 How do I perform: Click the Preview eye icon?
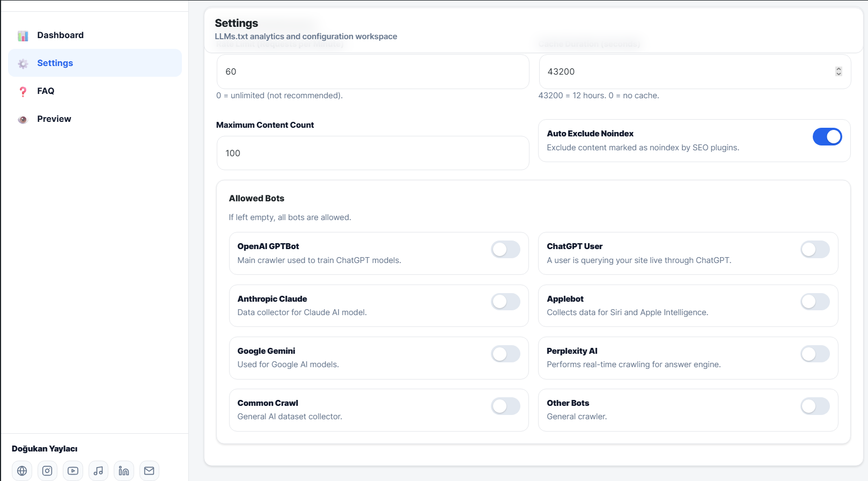(23, 120)
